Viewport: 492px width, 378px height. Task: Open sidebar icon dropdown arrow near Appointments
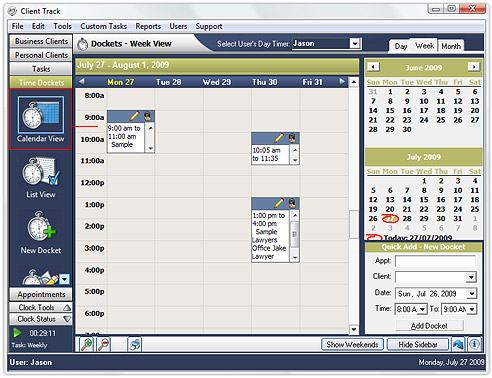coord(65,279)
